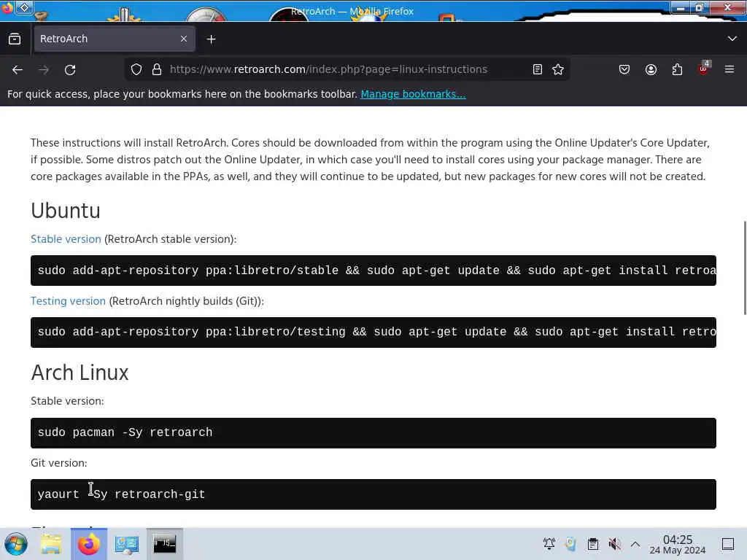Click the libretro/stable apt command block
Viewport: 747px width, 560px height.
(x=373, y=271)
